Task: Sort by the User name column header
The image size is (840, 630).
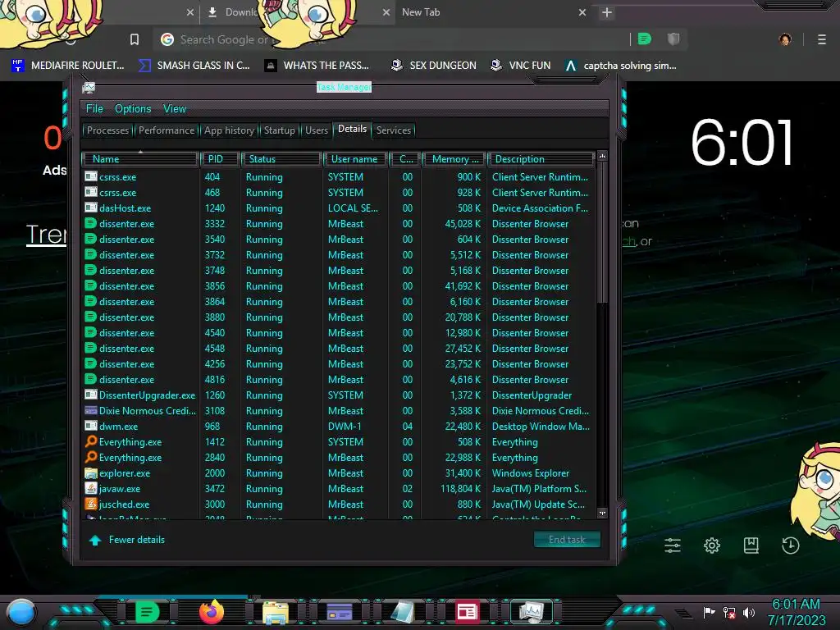Action: 356,159
